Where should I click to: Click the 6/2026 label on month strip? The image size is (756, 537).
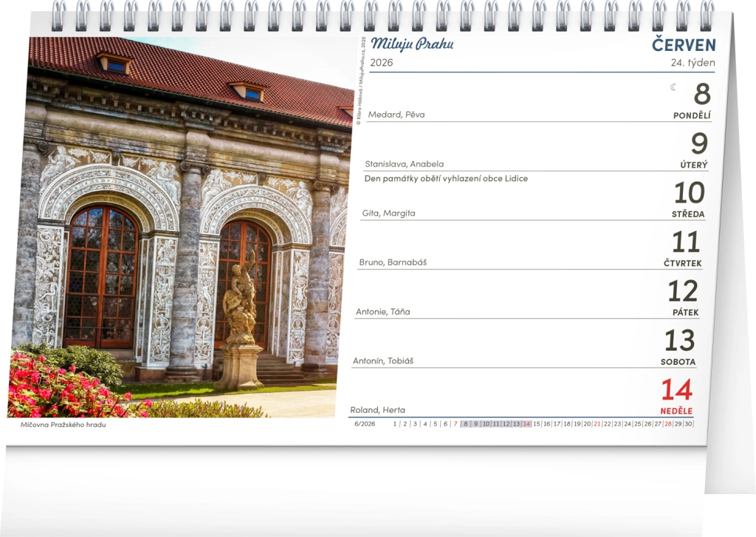tap(365, 424)
